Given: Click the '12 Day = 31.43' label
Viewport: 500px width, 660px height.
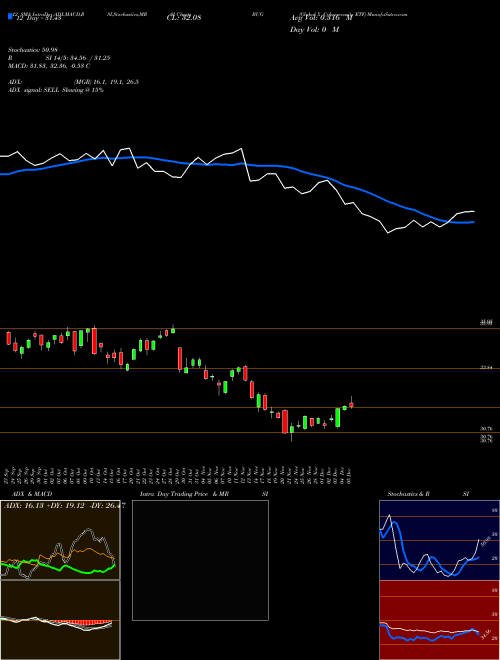Looking at the screenshot, I should point(37,18).
